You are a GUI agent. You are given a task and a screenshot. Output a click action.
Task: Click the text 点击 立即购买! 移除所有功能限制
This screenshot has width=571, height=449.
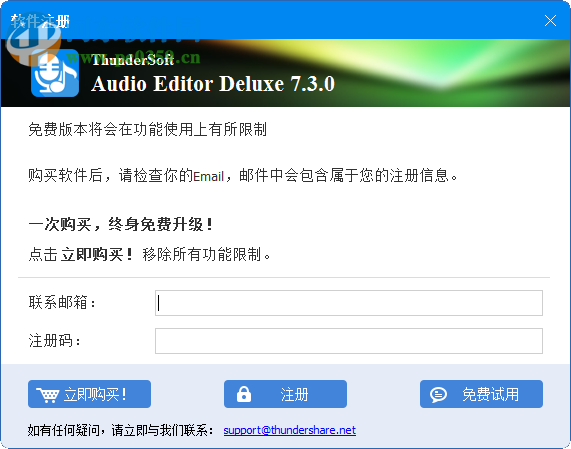coord(149,254)
